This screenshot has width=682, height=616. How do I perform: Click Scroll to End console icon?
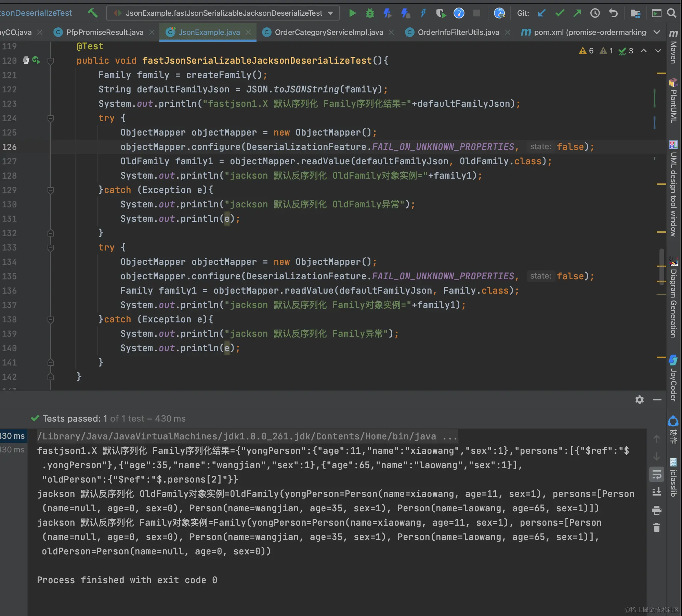point(657,492)
